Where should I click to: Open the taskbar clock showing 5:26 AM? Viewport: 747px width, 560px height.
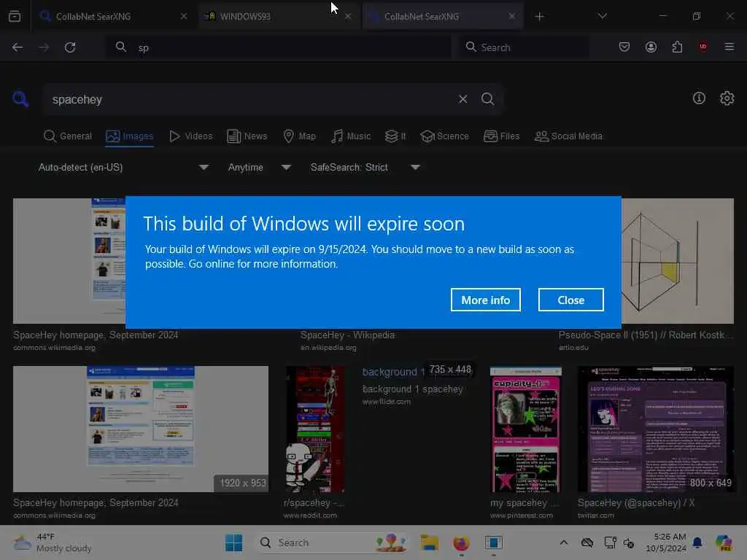click(666, 542)
